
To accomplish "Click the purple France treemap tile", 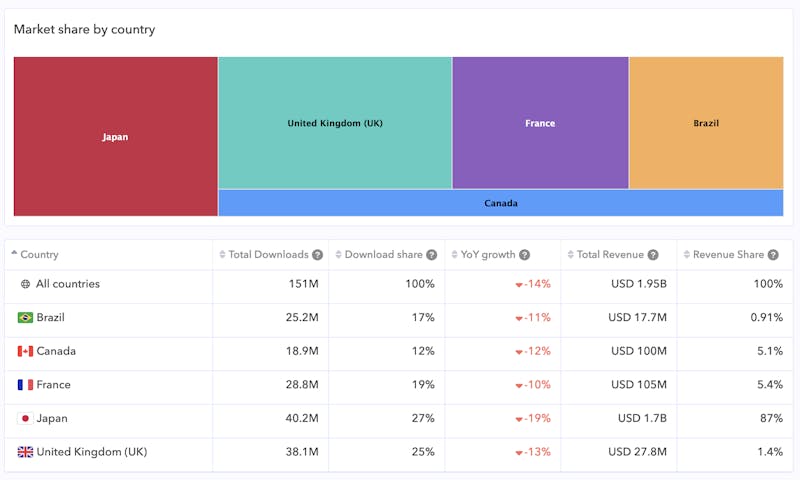I will tap(540, 123).
